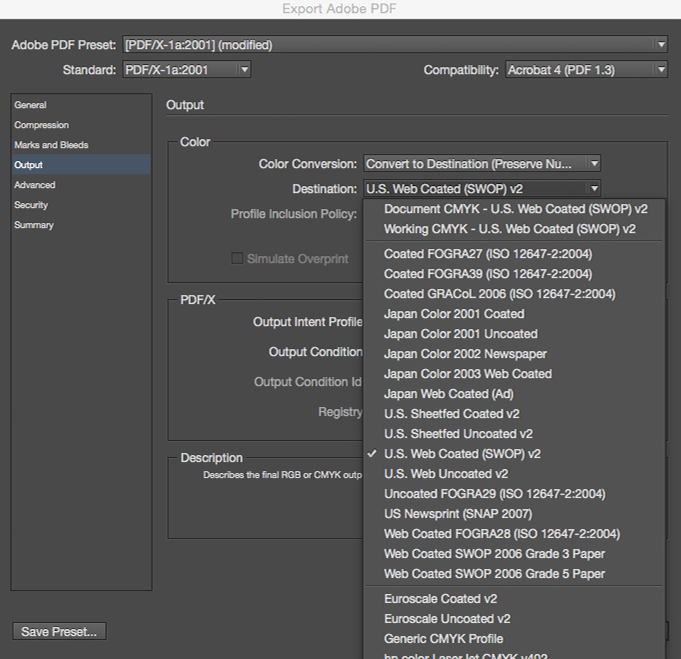
Task: Switch to the Compression section
Action: tap(81, 125)
